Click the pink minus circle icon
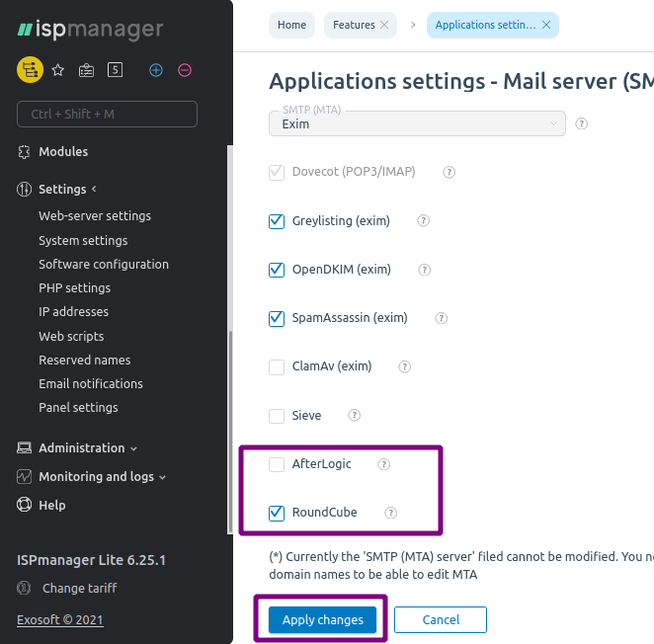The width and height of the screenshot is (654, 644). pyautogui.click(x=185, y=70)
